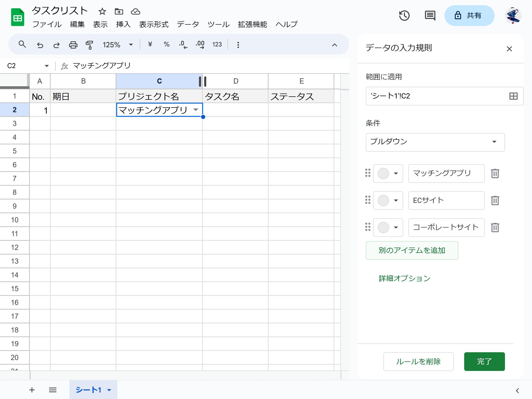The height and width of the screenshot is (399, 532).
Task: Open color dropdown for コーポレートサイト
Action: (388, 227)
